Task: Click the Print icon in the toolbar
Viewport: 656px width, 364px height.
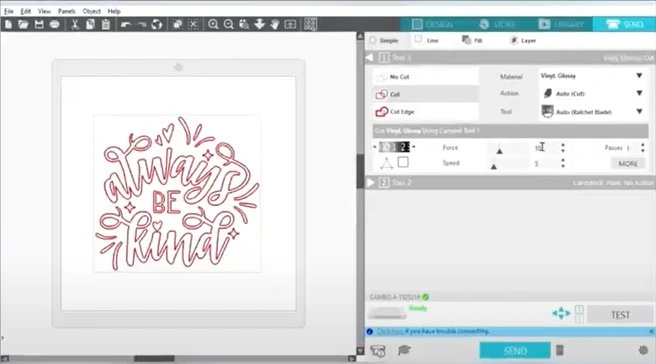Action: (x=54, y=24)
